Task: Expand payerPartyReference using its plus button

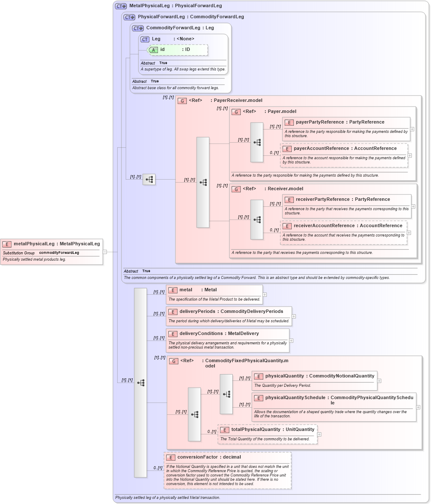Action: point(412,130)
